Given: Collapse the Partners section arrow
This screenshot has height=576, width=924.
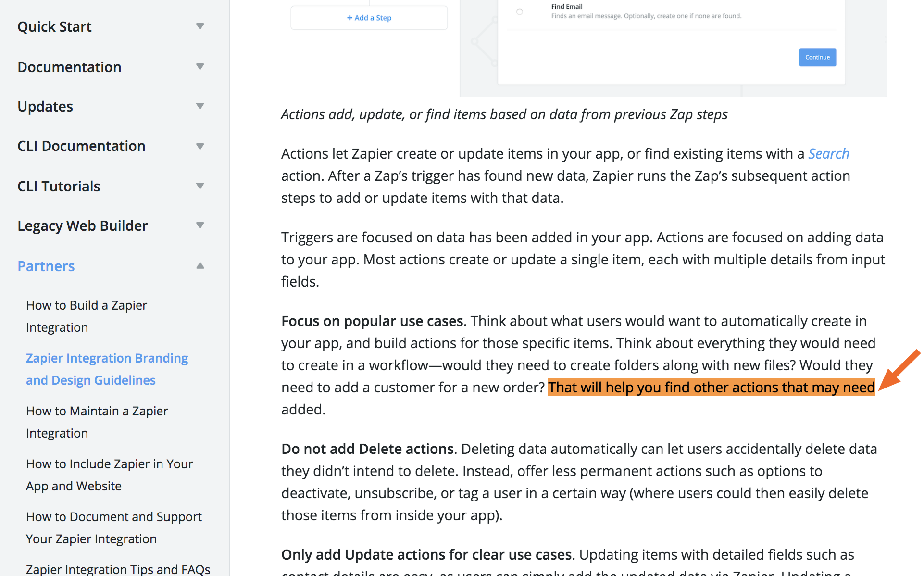Looking at the screenshot, I should 200,266.
